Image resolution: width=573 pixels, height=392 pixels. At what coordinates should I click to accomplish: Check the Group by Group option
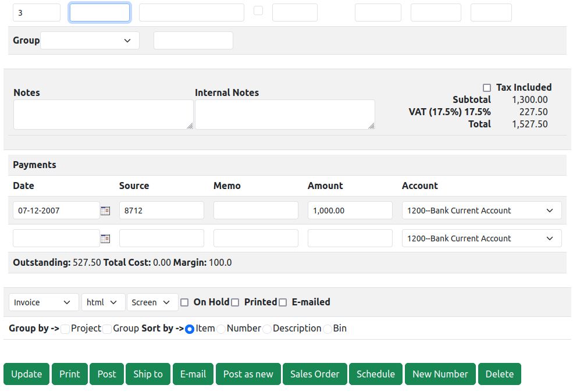pos(107,329)
